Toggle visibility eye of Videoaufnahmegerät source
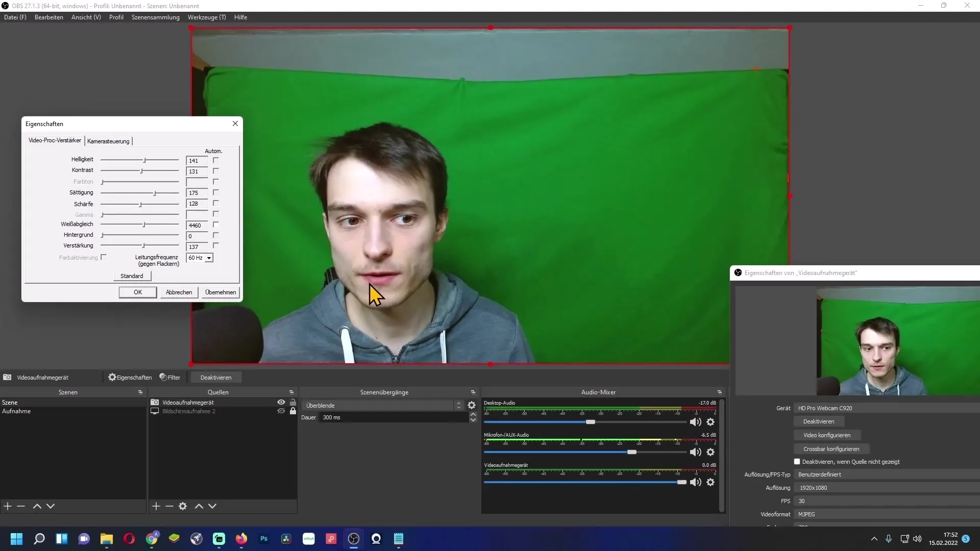The image size is (980, 551). pyautogui.click(x=281, y=403)
